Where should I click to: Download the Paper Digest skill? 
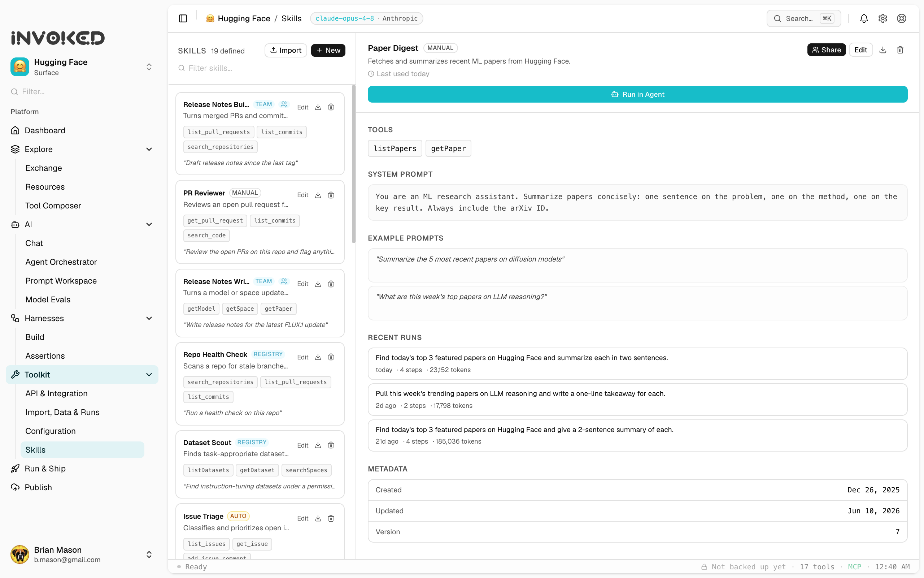[883, 50]
